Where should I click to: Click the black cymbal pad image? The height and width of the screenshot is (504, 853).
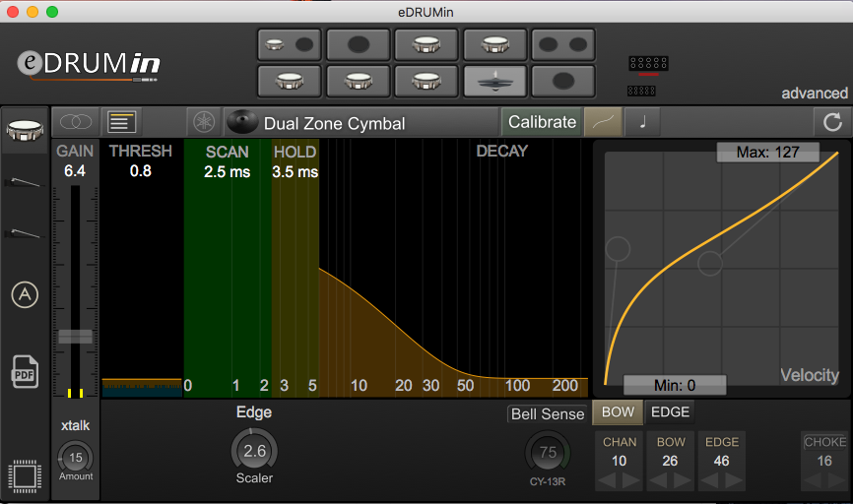click(242, 122)
